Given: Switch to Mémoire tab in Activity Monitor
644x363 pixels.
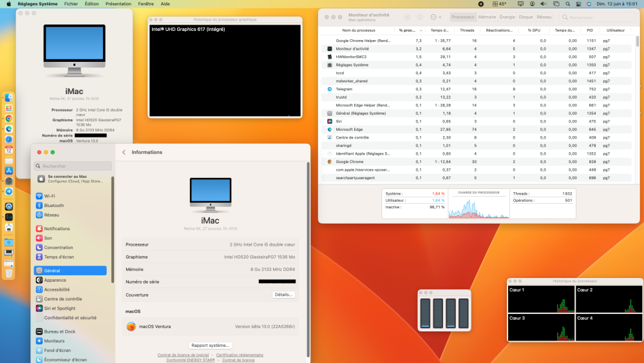Looking at the screenshot, I should coord(487,17).
